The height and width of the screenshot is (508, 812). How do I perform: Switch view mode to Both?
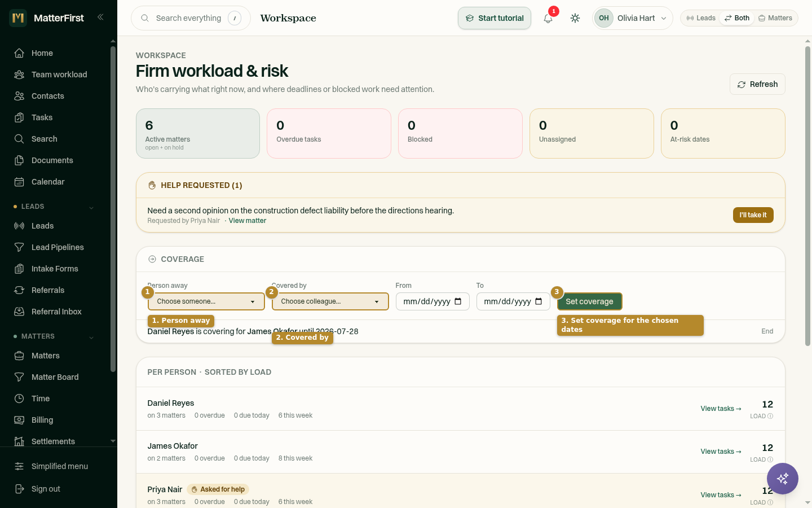point(737,18)
